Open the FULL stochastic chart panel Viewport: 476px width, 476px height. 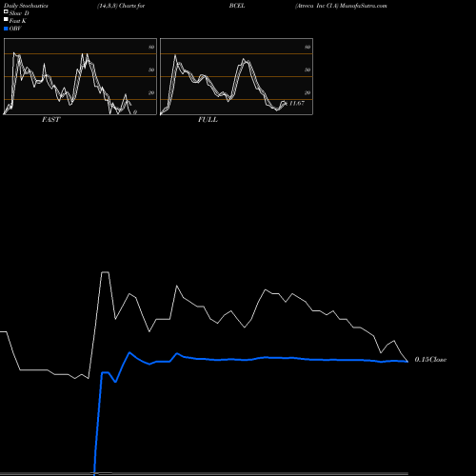pos(236,76)
